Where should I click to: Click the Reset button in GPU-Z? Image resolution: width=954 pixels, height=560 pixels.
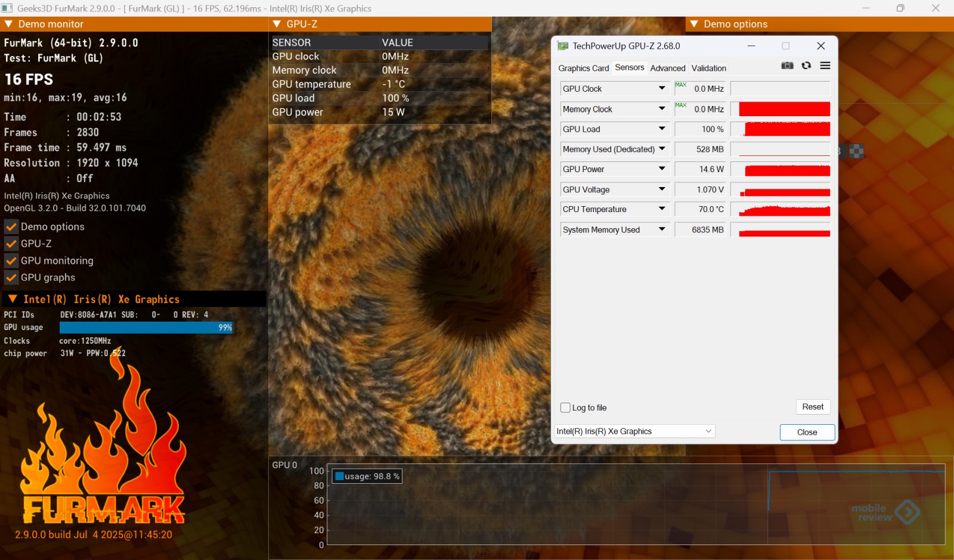812,407
